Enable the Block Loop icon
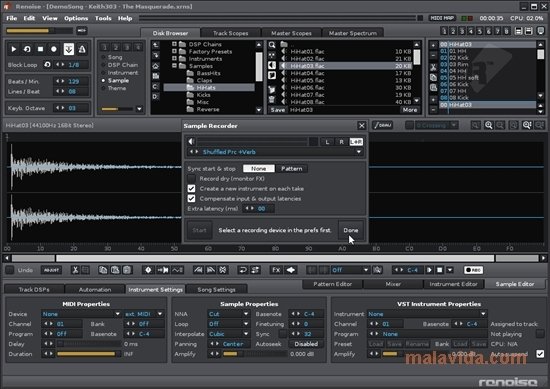 point(47,65)
